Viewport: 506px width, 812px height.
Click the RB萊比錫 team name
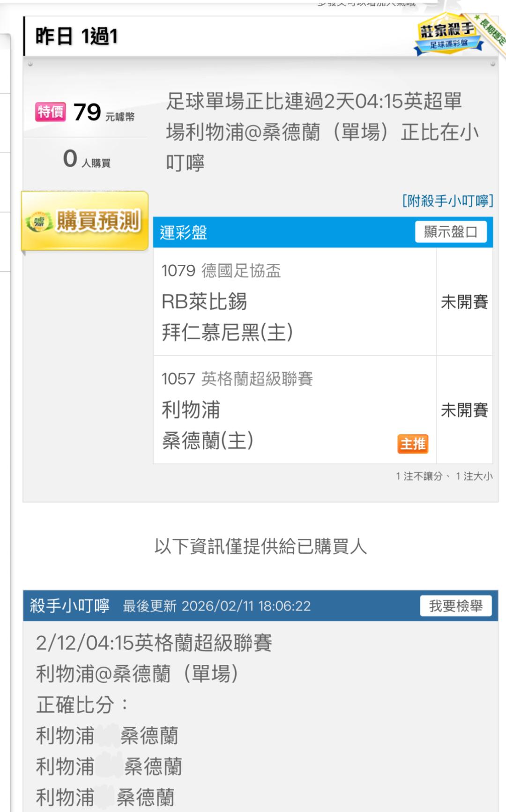click(204, 302)
